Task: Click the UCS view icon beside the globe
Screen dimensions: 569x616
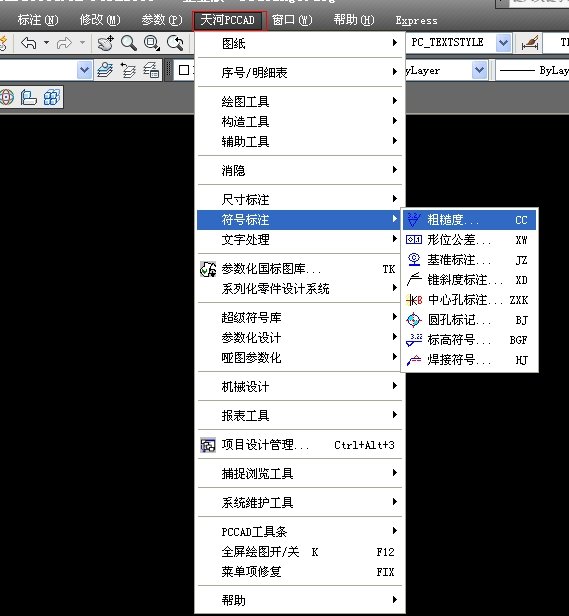Action: tap(29, 97)
